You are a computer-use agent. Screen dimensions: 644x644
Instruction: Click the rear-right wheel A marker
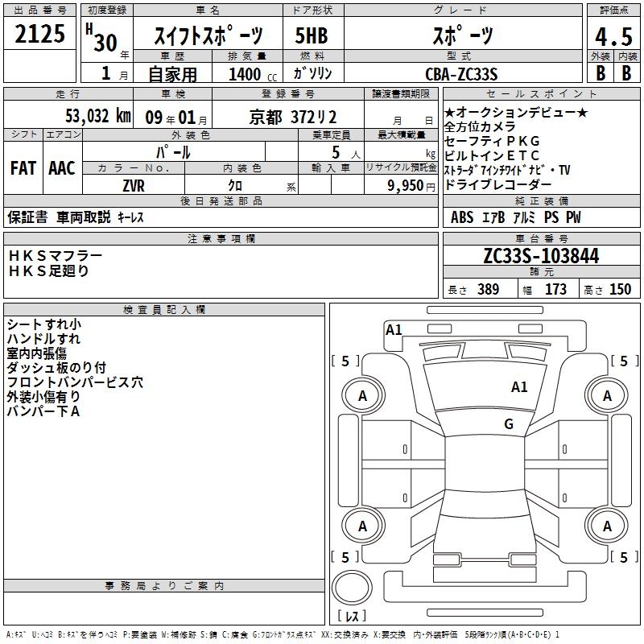tap(607, 526)
